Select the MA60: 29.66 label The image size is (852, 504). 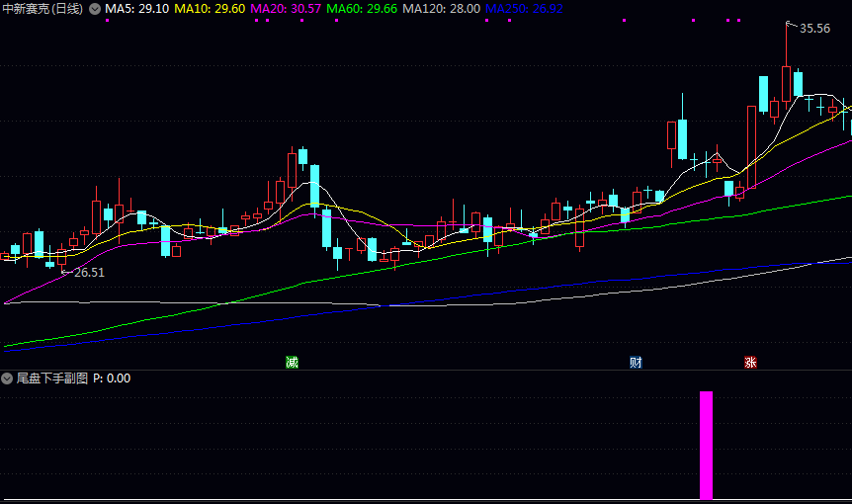[362, 9]
